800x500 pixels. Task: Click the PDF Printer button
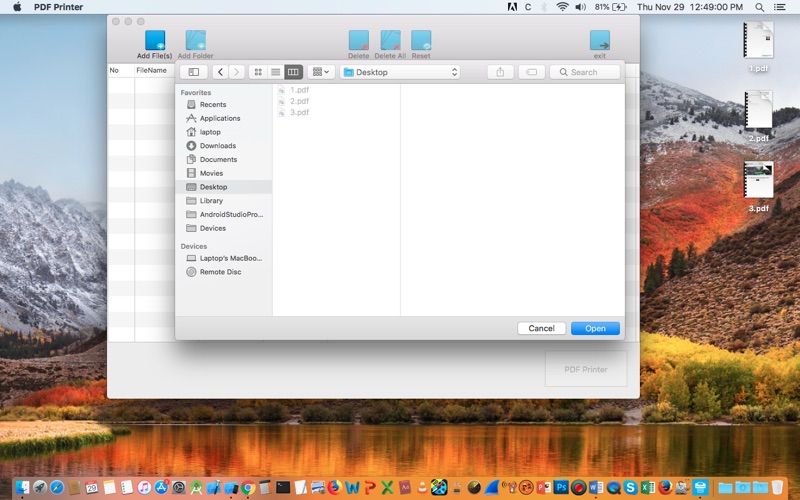[586, 369]
